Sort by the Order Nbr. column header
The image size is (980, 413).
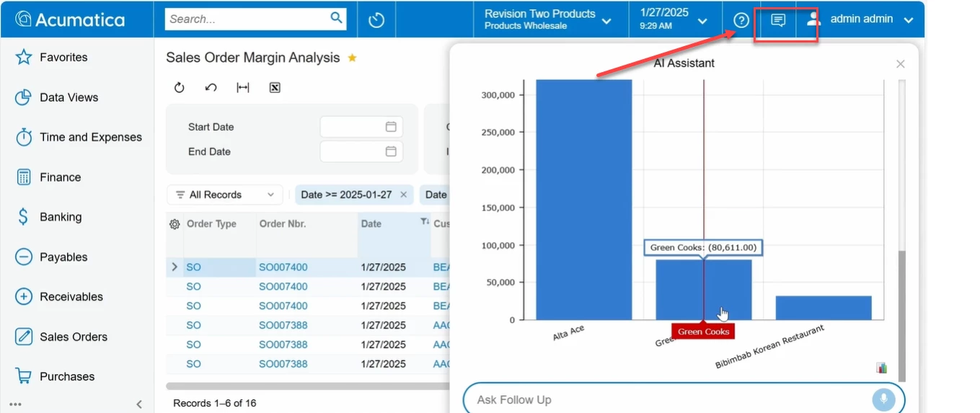pyautogui.click(x=283, y=224)
